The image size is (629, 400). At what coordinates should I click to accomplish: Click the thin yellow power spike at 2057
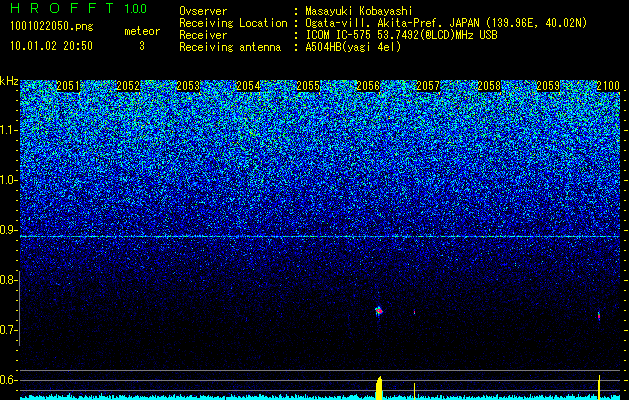click(x=414, y=391)
